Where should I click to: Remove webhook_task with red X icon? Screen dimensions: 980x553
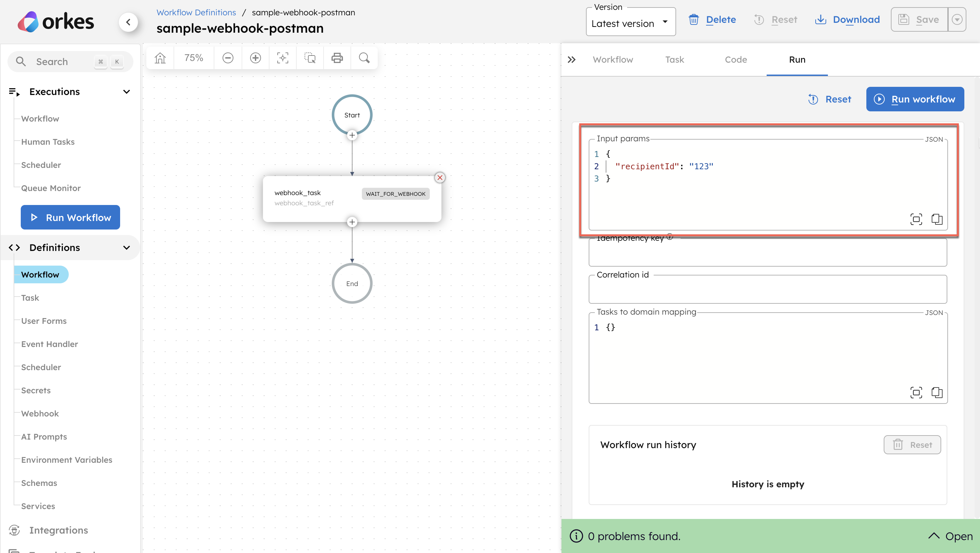440,177
